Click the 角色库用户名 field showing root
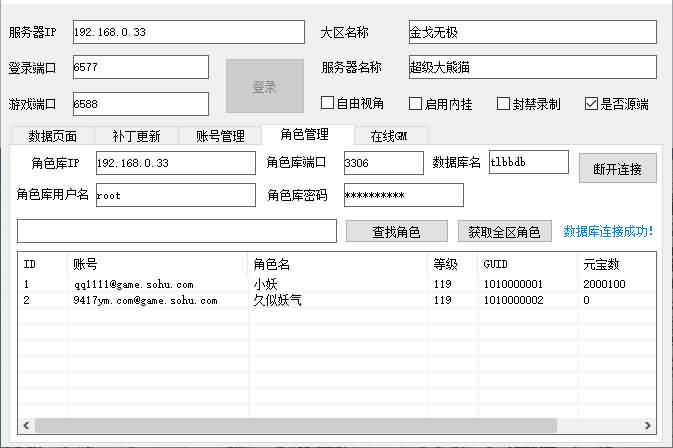This screenshot has height=448, width=673. click(x=176, y=195)
